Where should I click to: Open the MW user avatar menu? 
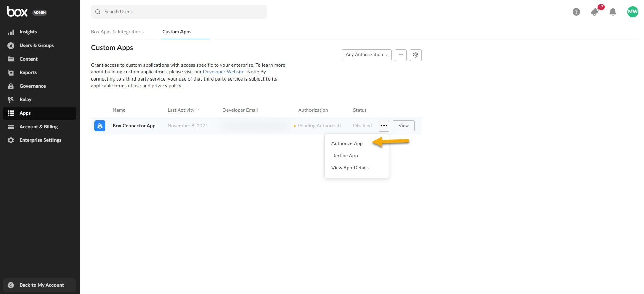pyautogui.click(x=632, y=12)
